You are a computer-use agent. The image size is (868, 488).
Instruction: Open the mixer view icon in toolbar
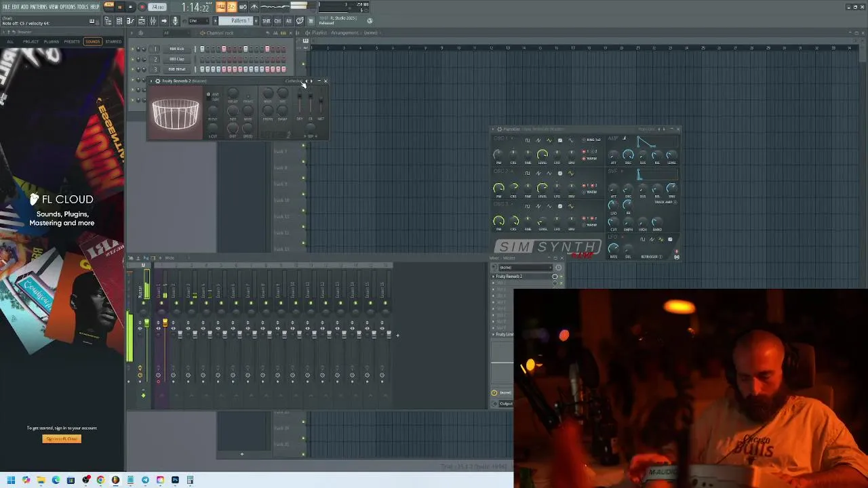pos(153,21)
